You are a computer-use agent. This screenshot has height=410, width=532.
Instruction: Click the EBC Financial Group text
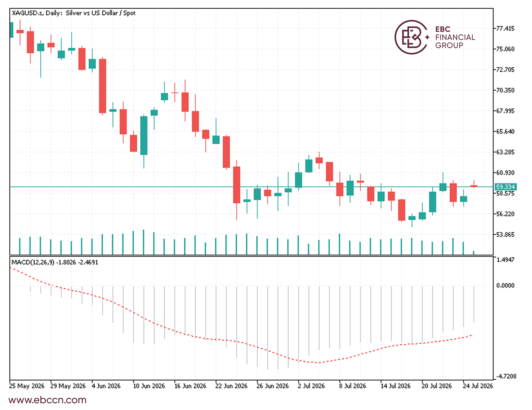(x=455, y=37)
